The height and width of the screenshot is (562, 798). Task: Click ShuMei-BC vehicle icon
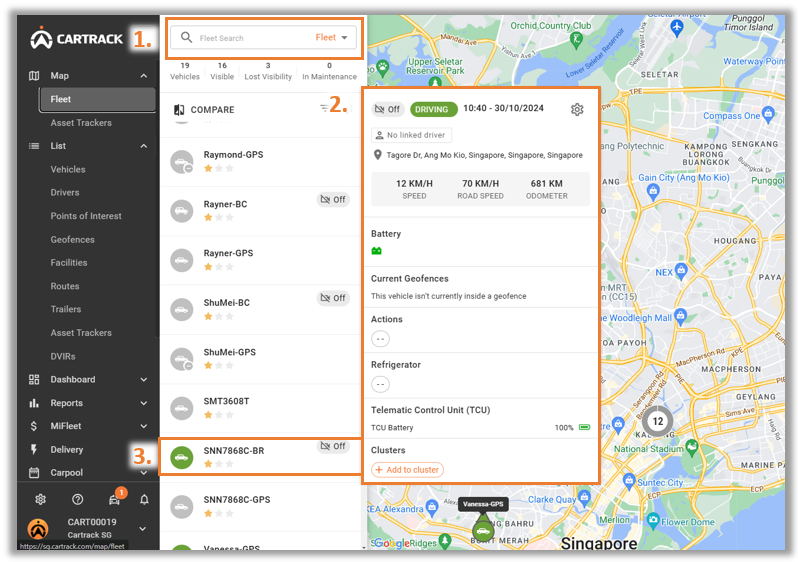[182, 310]
